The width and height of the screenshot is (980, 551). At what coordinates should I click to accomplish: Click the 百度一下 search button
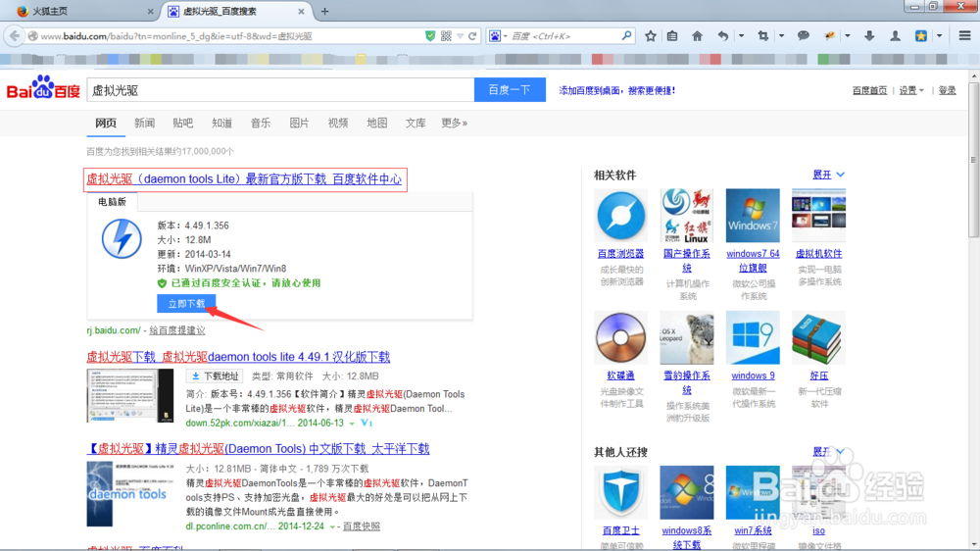tap(510, 90)
